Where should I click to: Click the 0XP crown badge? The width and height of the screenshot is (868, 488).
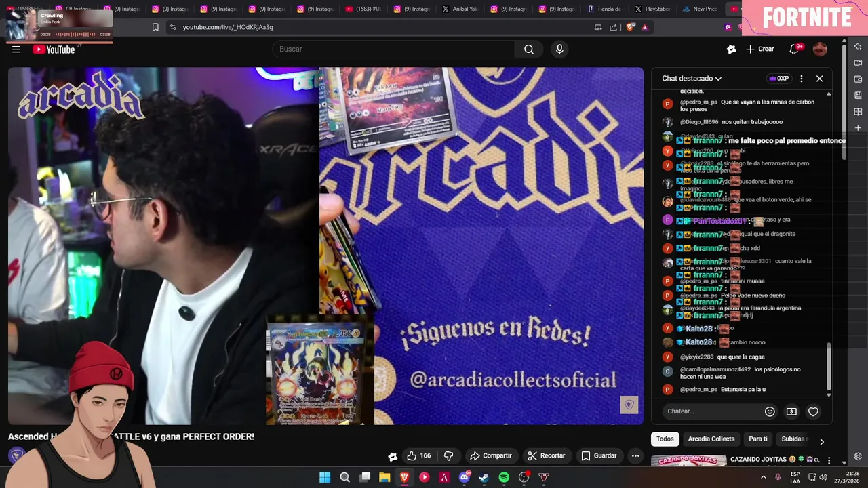click(778, 79)
